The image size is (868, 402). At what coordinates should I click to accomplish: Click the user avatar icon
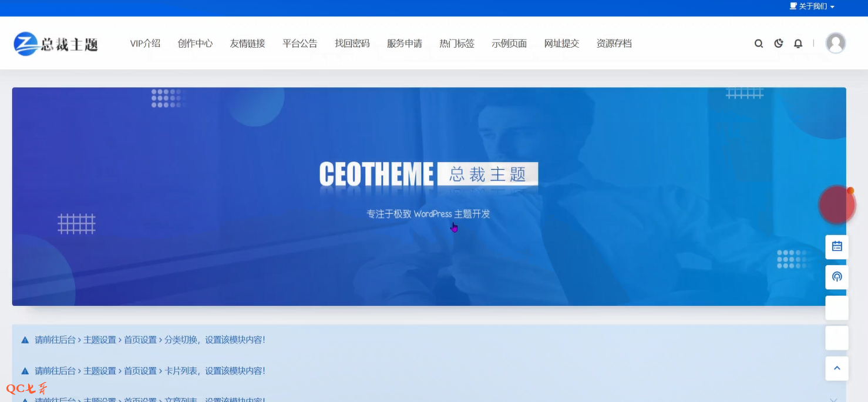[835, 43]
